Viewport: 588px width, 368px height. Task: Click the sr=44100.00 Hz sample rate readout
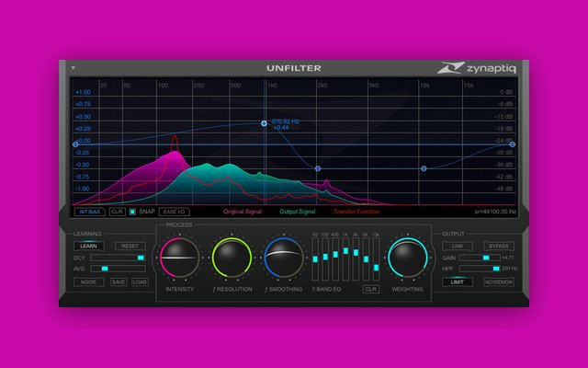click(495, 212)
